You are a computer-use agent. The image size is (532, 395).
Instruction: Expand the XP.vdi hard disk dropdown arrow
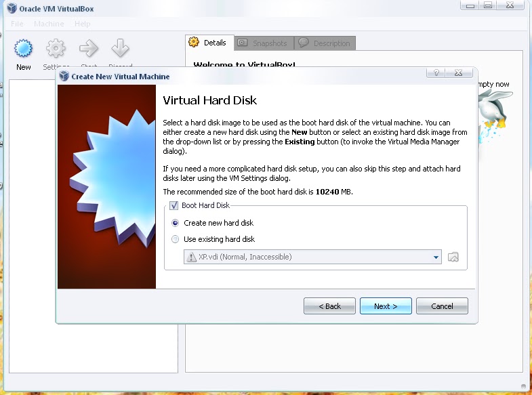pyautogui.click(x=436, y=257)
